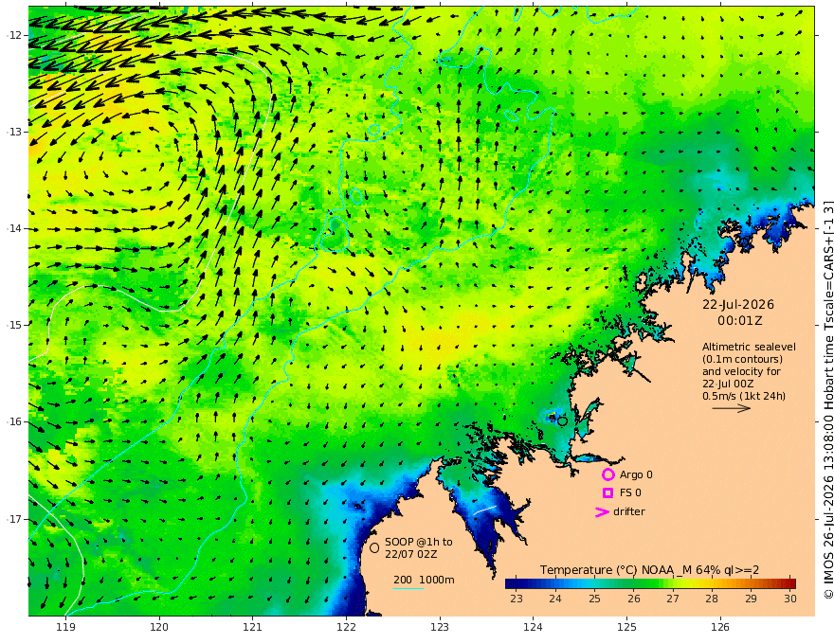Click the latitude axis label '-15'

pos(14,325)
